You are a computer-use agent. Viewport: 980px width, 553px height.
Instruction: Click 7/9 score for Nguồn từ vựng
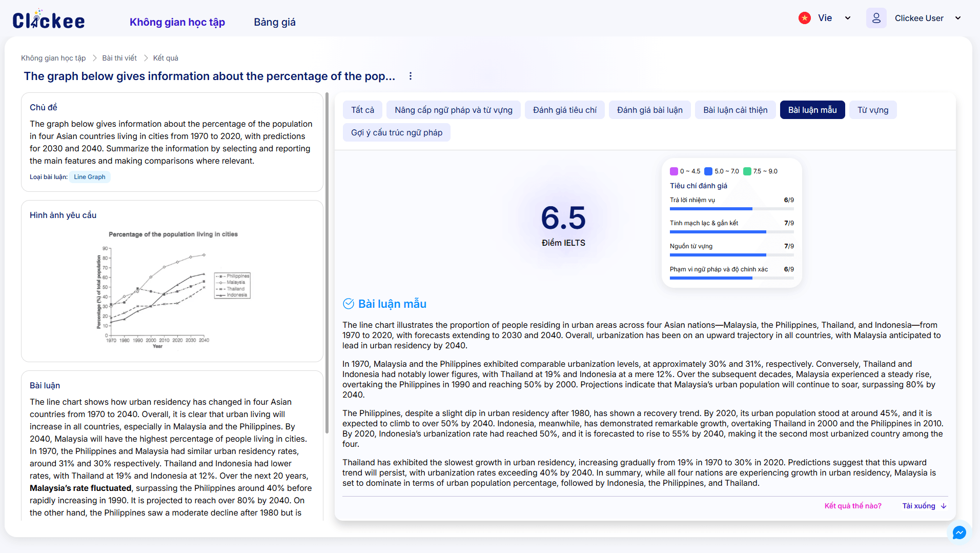789,246
